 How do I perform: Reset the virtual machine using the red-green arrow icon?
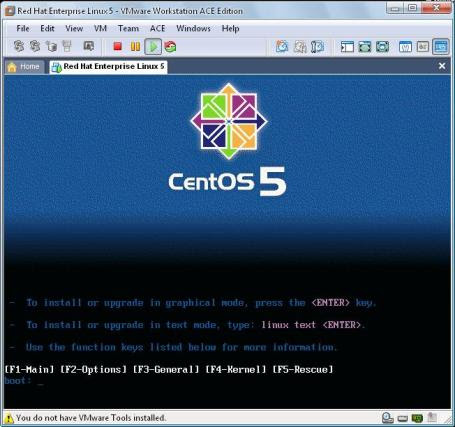coord(170,47)
